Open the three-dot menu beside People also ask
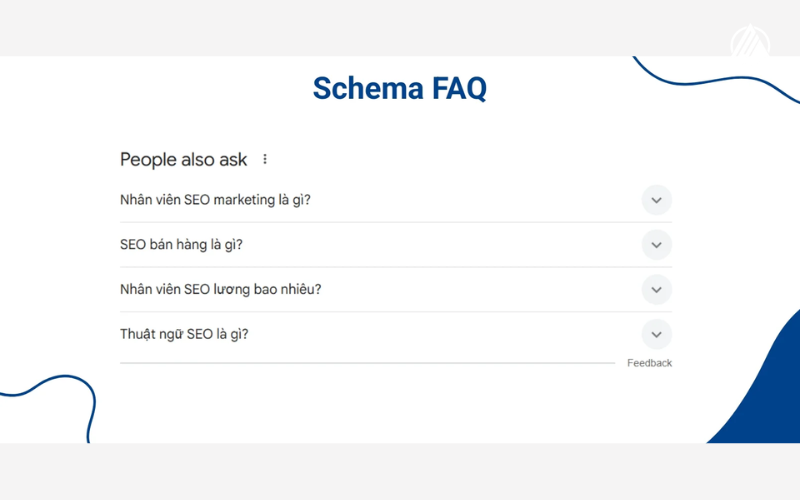 click(265, 159)
